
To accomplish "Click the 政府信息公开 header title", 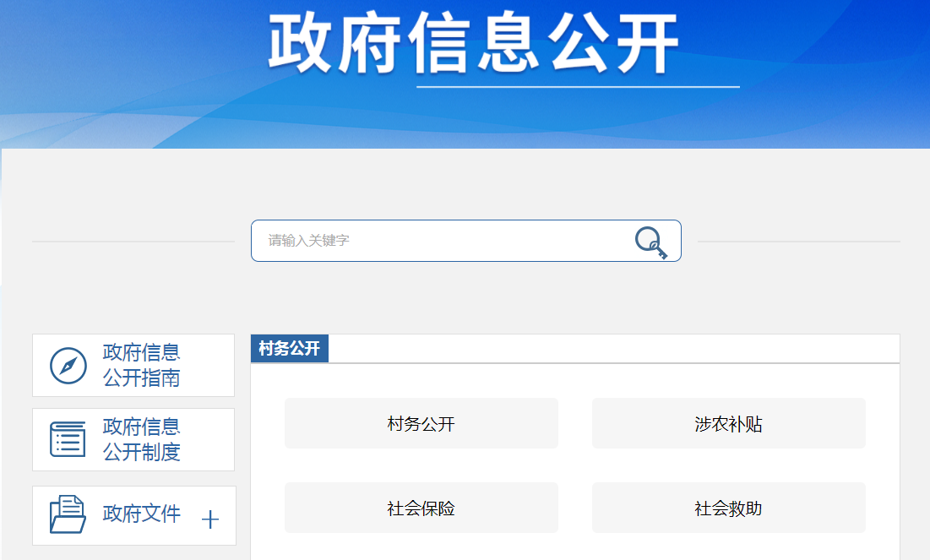I will tap(473, 42).
